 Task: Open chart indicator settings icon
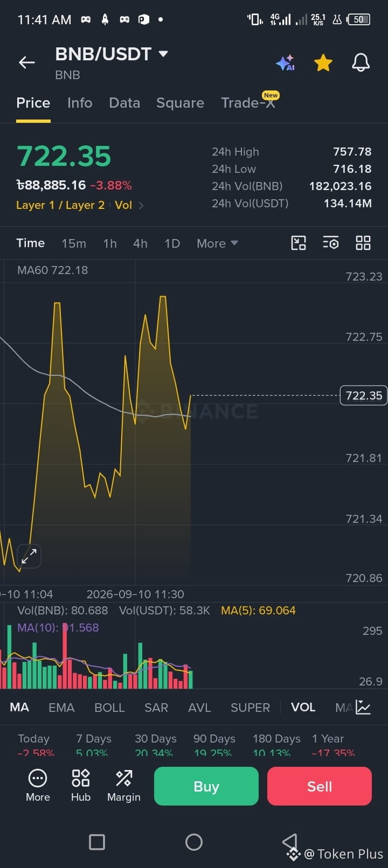(x=331, y=243)
